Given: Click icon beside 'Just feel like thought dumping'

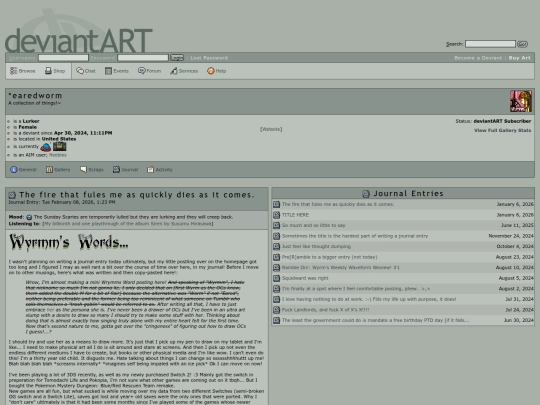Looking at the screenshot, I should click(x=277, y=247).
